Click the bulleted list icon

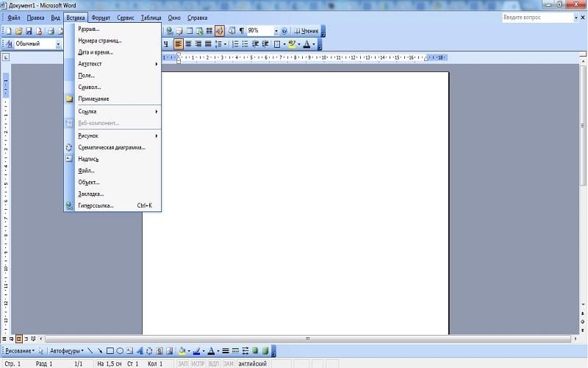coord(245,44)
